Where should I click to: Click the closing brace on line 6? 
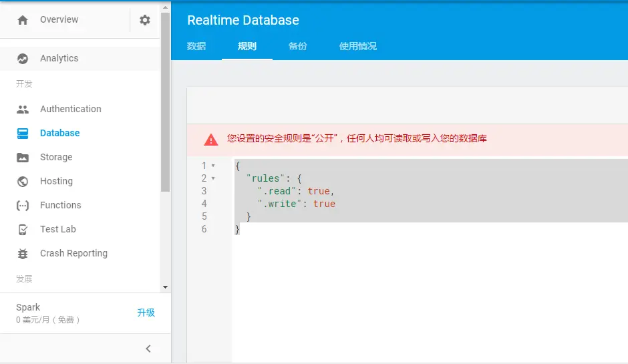click(x=237, y=230)
